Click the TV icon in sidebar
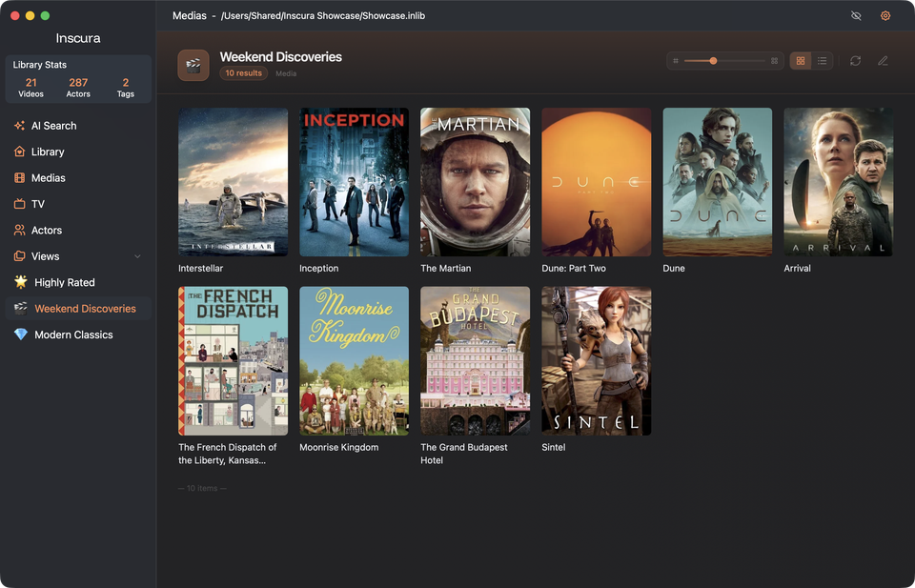 pyautogui.click(x=20, y=204)
